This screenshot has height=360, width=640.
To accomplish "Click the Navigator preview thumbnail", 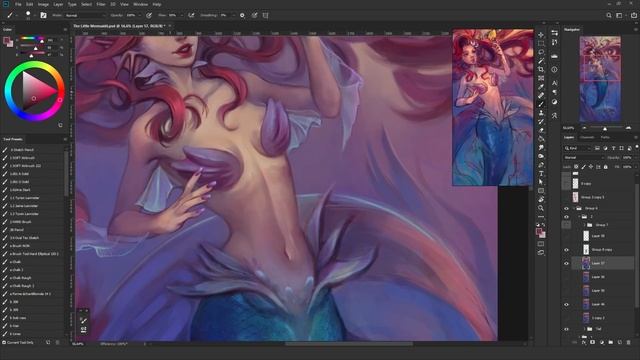I will tap(600, 80).
